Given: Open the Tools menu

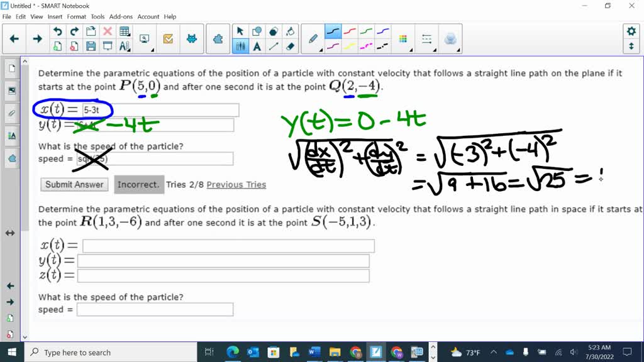Looking at the screenshot, I should coord(97,17).
